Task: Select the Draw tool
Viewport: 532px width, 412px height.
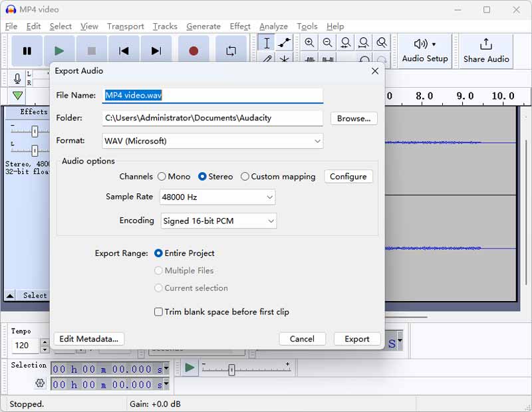Action: 267,60
